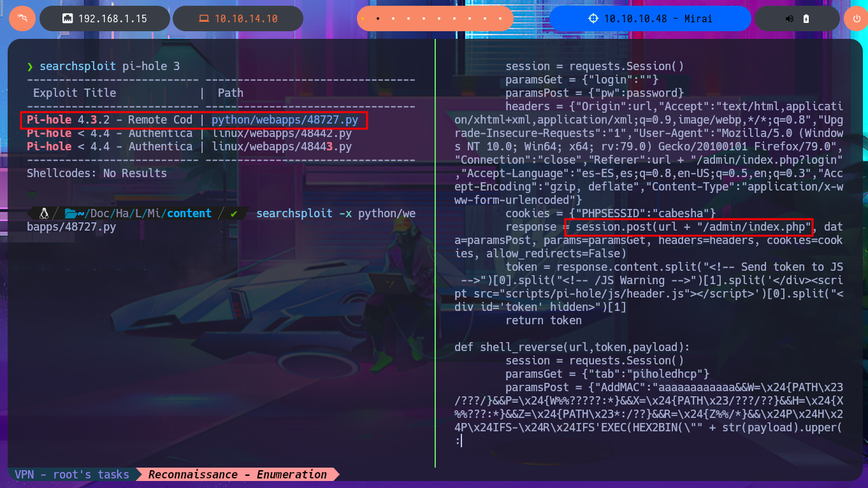Select the 'VPN - root's tasks' segment
Image resolution: width=868 pixels, height=488 pixels.
72,475
